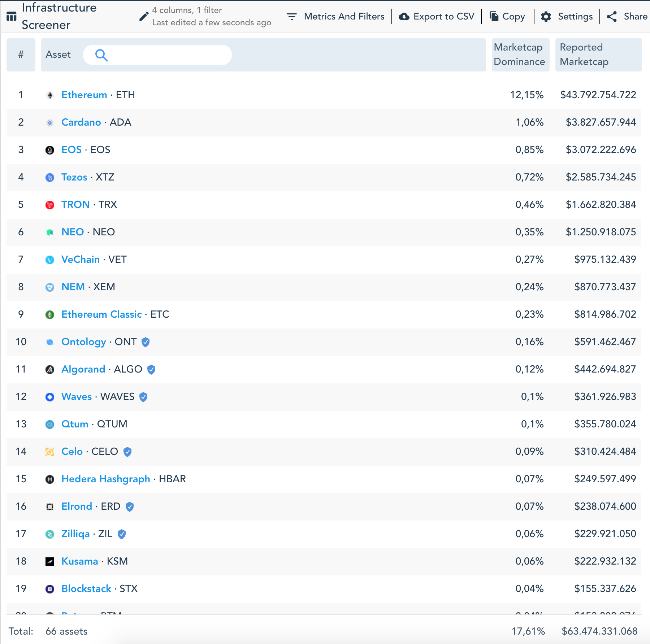Click the magnifier icon in Asset search
This screenshot has width=650, height=644.
pyautogui.click(x=101, y=55)
